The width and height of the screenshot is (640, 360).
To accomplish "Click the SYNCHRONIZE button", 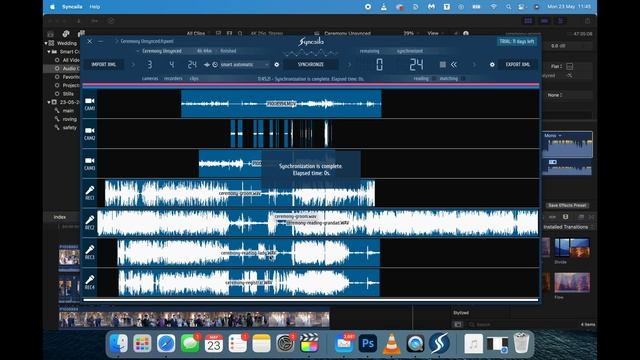I will (311, 64).
